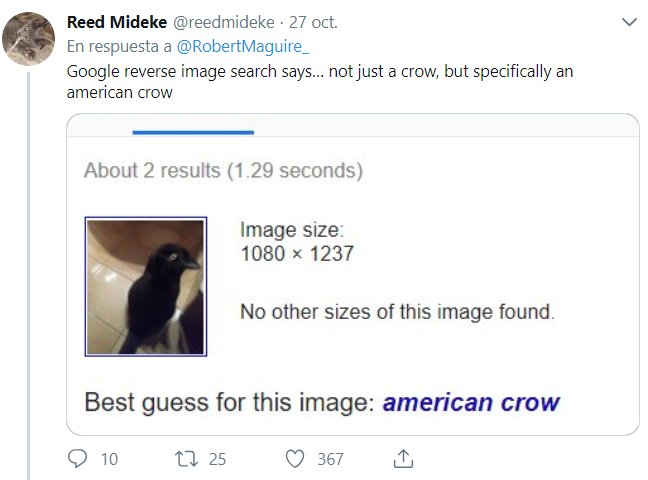
Task: Expand the tweet options chevron
Action: coord(629,22)
